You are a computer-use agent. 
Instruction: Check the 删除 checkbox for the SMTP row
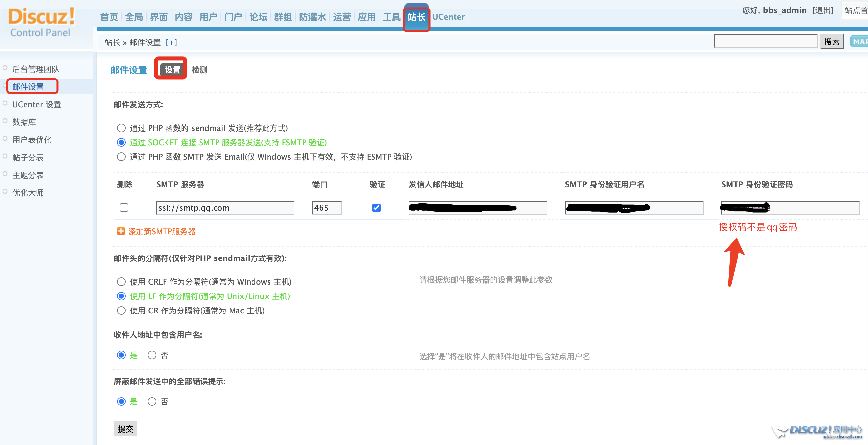tap(124, 208)
